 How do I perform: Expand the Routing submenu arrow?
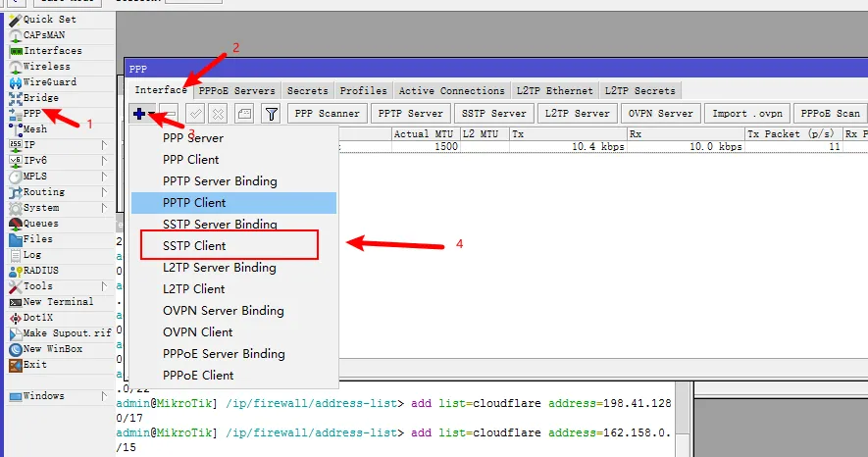104,192
